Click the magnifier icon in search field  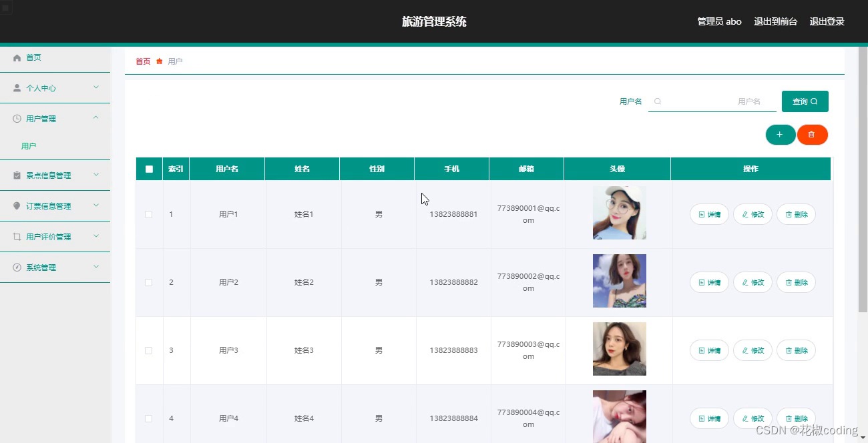658,101
